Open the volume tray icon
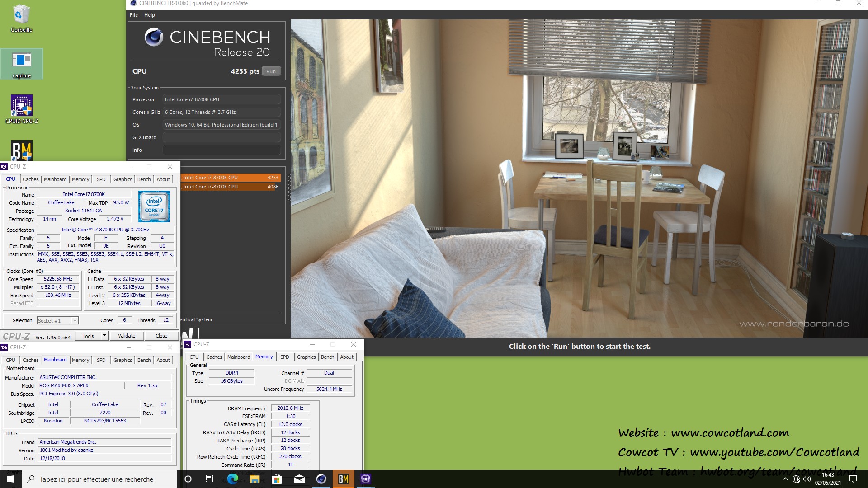The height and width of the screenshot is (488, 868). (807, 479)
